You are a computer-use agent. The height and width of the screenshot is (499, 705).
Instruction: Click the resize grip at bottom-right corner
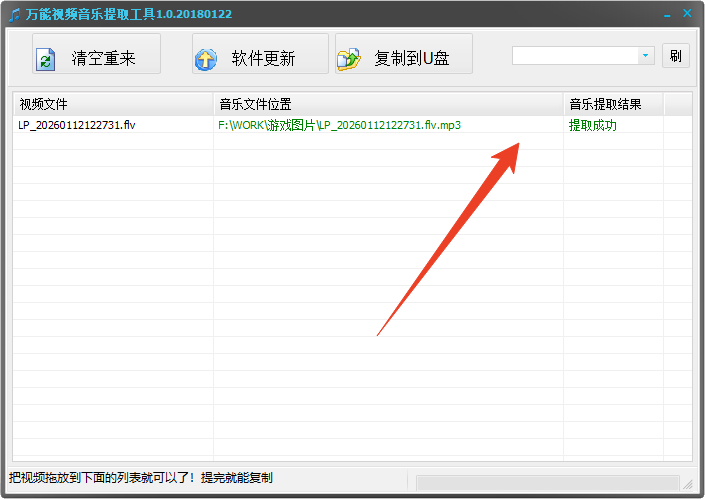[688, 483]
